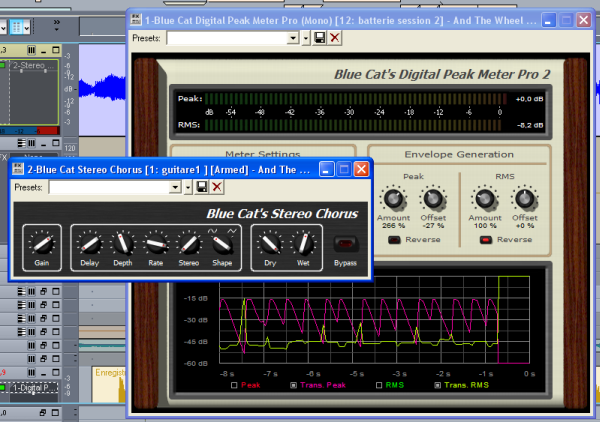Click the Peak Amount knob showing 266 %
Viewport: 600px width, 422px height.
point(393,199)
